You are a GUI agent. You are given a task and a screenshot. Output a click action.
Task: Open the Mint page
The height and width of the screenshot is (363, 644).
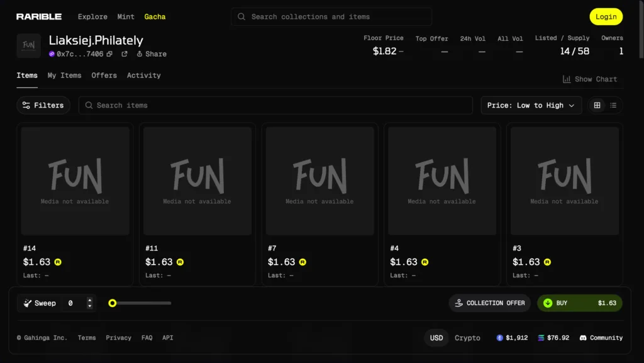coord(126,17)
